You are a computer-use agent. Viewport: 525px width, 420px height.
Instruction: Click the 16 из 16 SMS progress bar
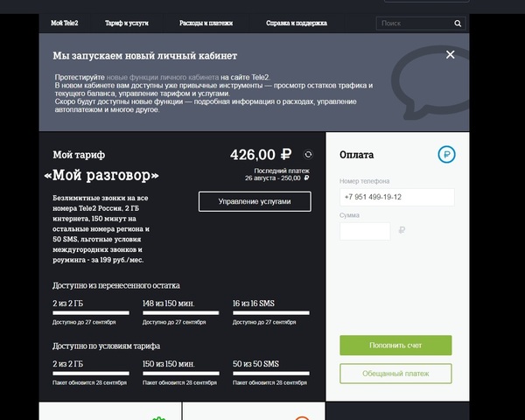[x=271, y=313]
